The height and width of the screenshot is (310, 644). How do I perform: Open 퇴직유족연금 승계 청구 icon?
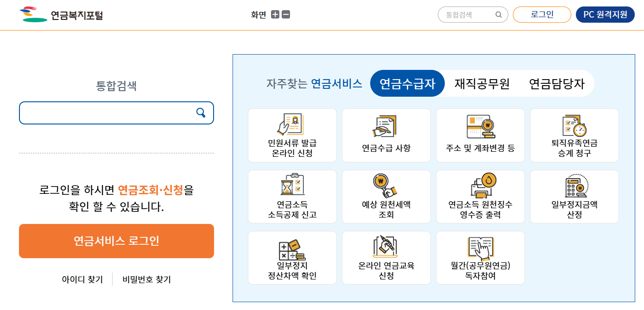pos(574,125)
